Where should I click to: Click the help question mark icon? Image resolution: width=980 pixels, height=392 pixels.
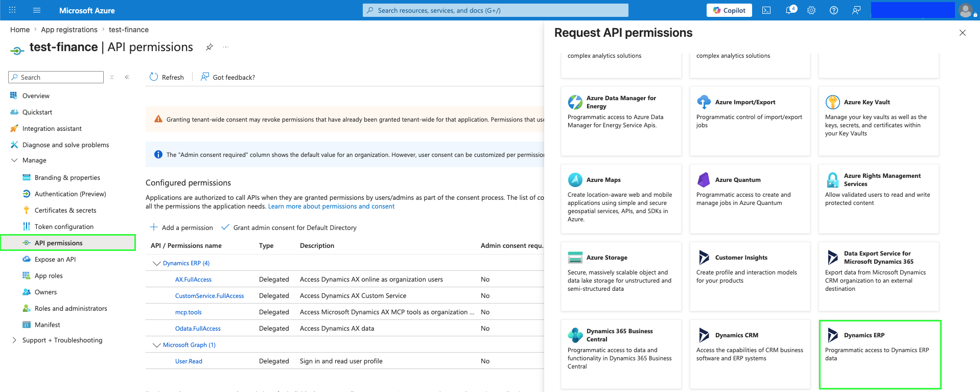pos(834,10)
